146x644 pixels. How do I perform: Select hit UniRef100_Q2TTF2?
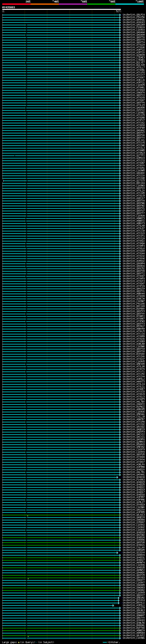(x=133, y=156)
